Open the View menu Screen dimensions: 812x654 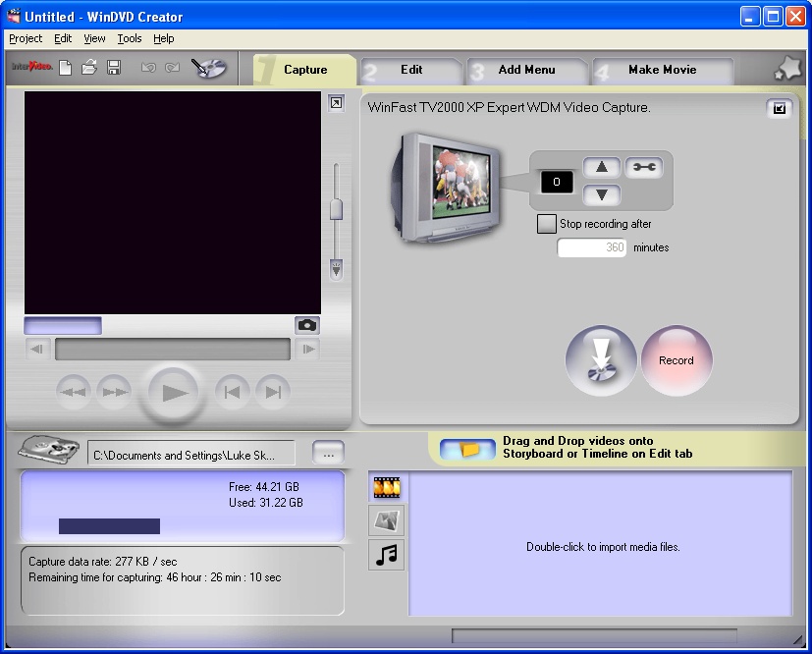(94, 38)
